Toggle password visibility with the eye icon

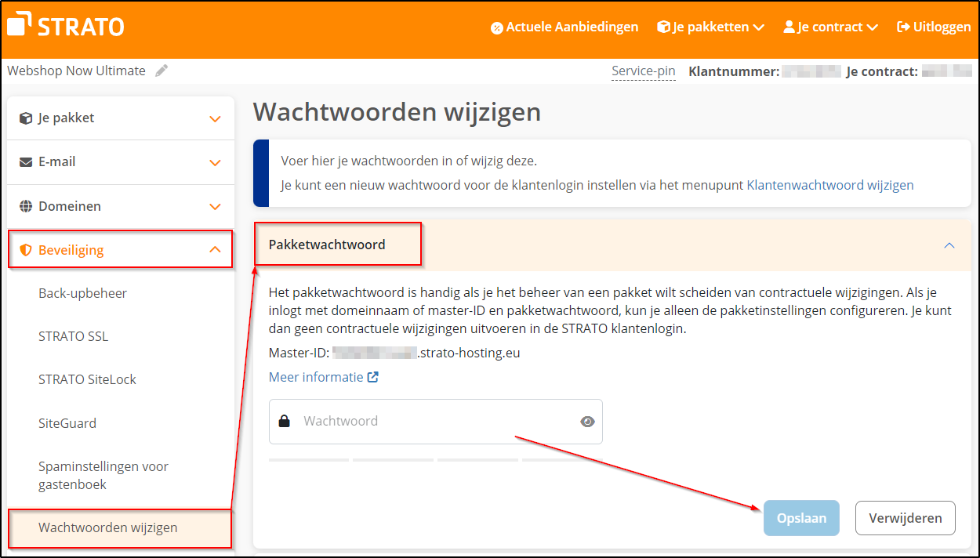587,421
